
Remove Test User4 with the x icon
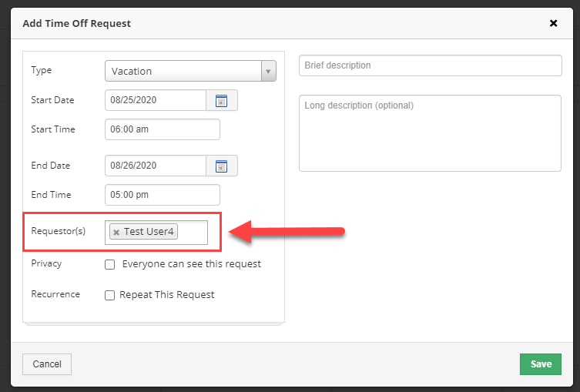pyautogui.click(x=116, y=233)
